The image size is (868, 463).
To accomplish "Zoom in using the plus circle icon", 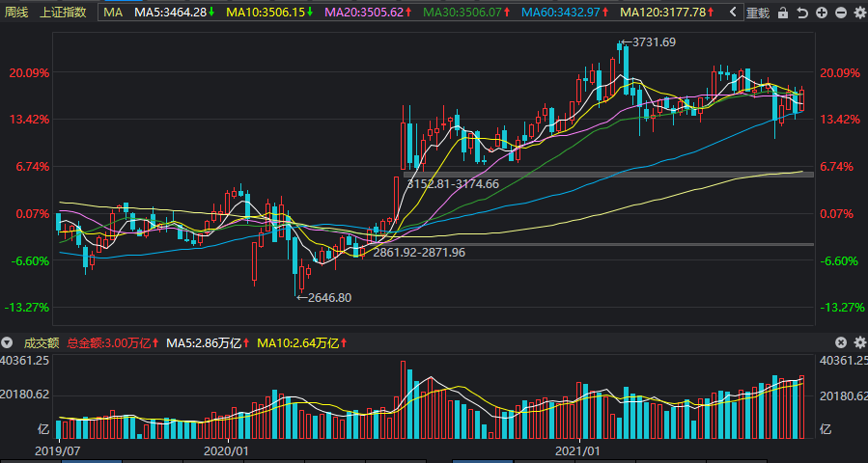I will coord(822,13).
